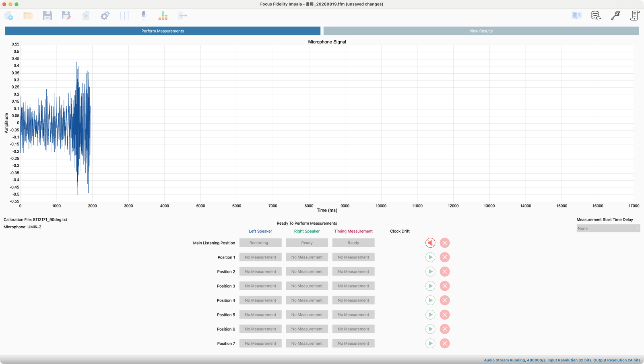Start measurement for Position 5
The image size is (644, 364).
pyautogui.click(x=430, y=315)
